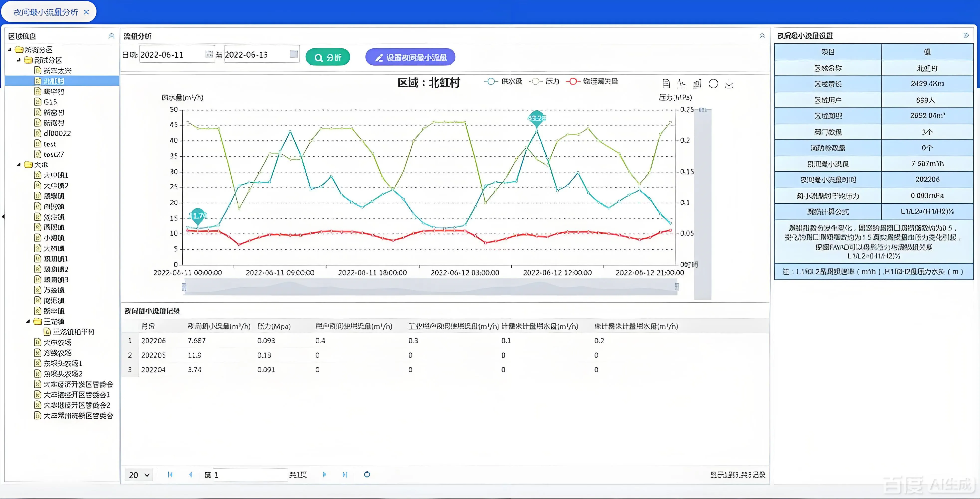Go to the last page of records
This screenshot has width=980, height=499.
345,474
